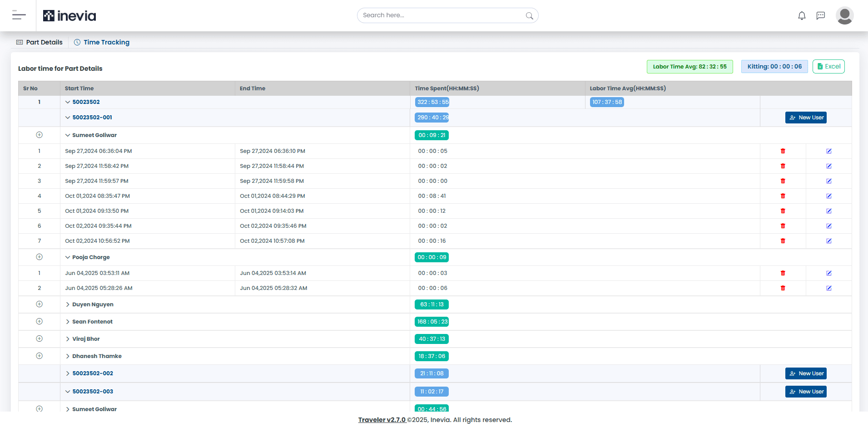Delete Pooja Chorge's Jun 04 second entry
This screenshot has height=427, width=868.
pyautogui.click(x=783, y=288)
